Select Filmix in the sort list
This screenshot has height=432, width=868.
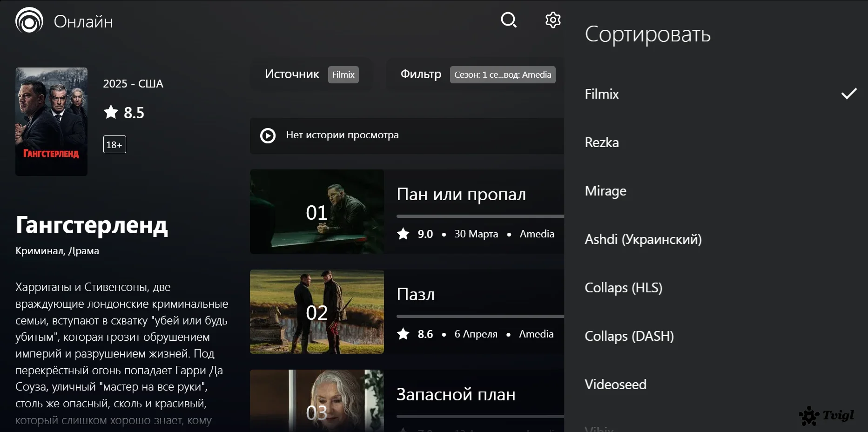coord(716,94)
